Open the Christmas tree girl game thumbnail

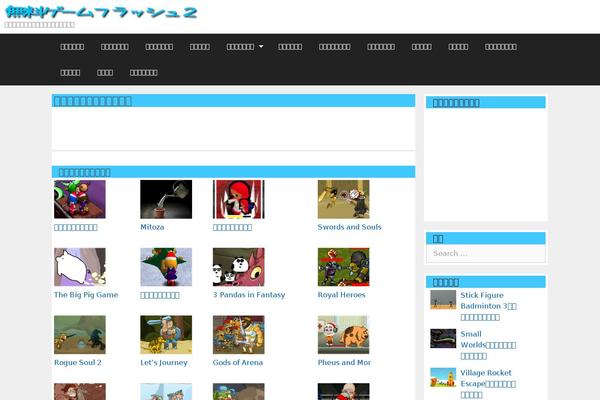click(x=166, y=267)
